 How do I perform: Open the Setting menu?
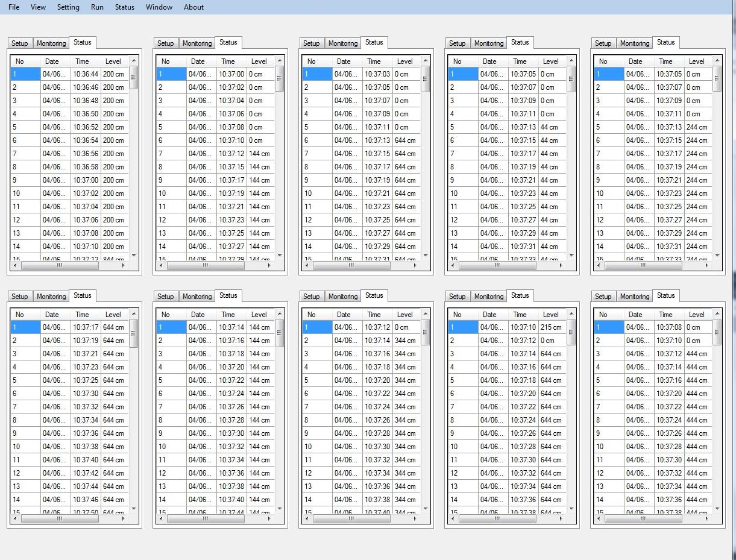point(68,7)
